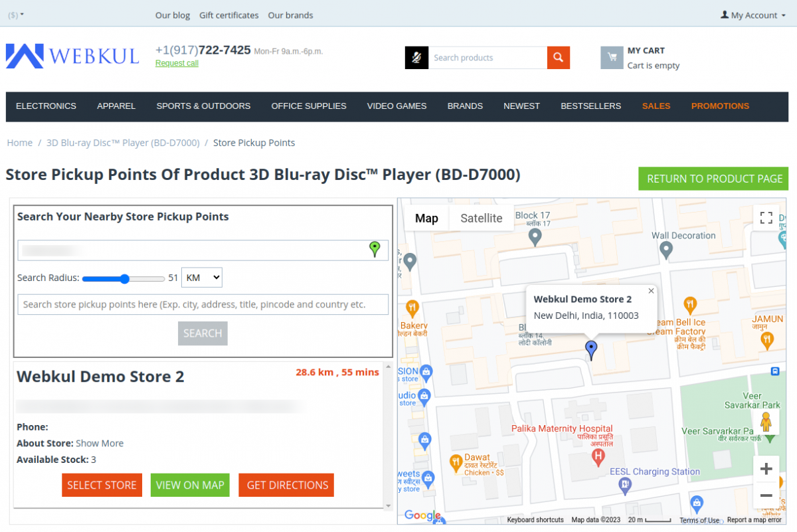This screenshot has width=797, height=532.
Task: Click the Block 17 map pin
Action: point(535,237)
